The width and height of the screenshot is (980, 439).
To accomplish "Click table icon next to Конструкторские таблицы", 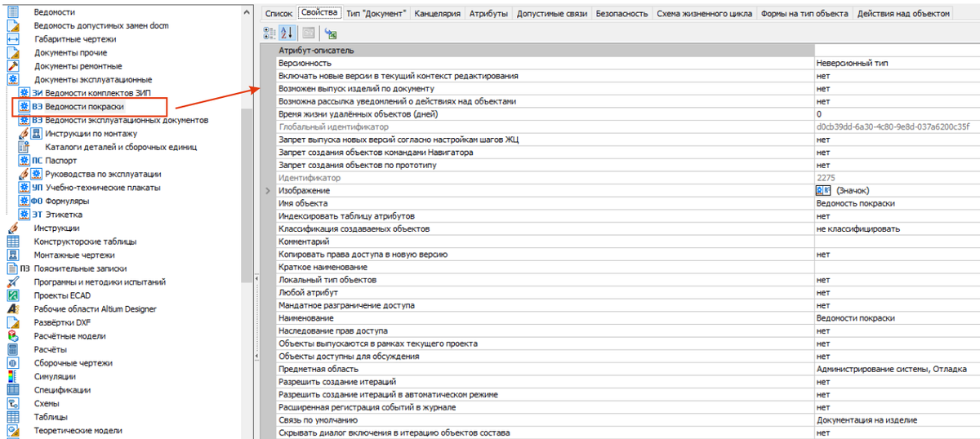I will (13, 242).
